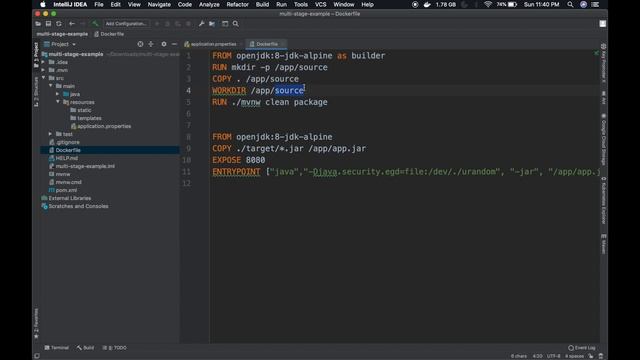Open Project panel gear settings
Viewport: 640px width, 360px height.
click(164, 44)
